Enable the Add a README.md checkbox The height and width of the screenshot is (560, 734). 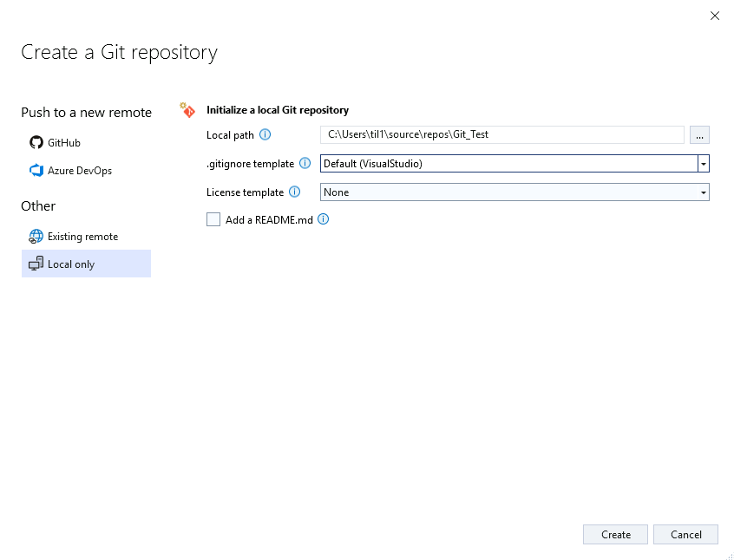213,219
